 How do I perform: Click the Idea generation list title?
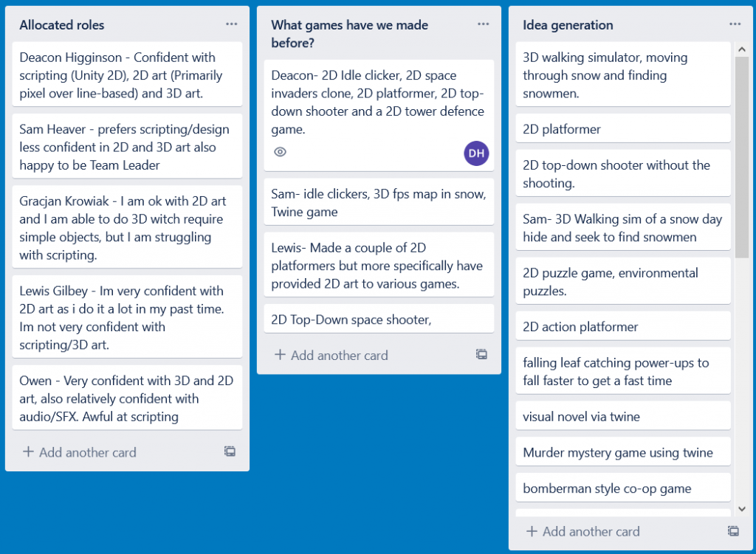[x=568, y=25]
